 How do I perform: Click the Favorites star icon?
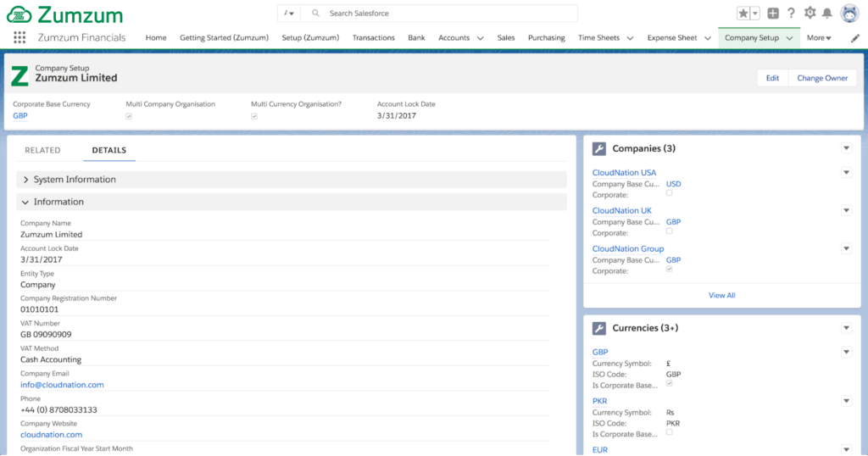click(x=743, y=14)
